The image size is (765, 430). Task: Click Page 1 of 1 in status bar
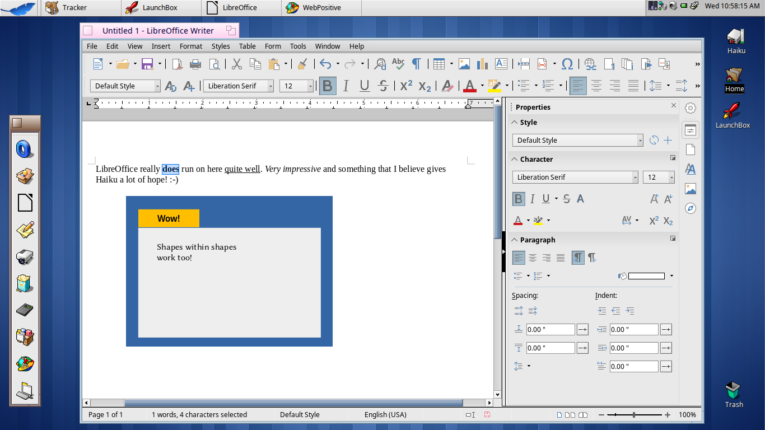[x=105, y=414]
